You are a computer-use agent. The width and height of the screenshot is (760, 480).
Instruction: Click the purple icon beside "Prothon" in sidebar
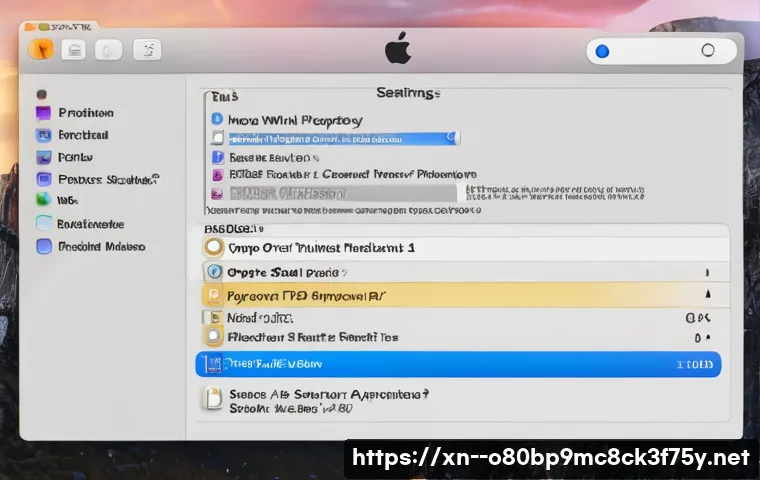click(x=43, y=113)
